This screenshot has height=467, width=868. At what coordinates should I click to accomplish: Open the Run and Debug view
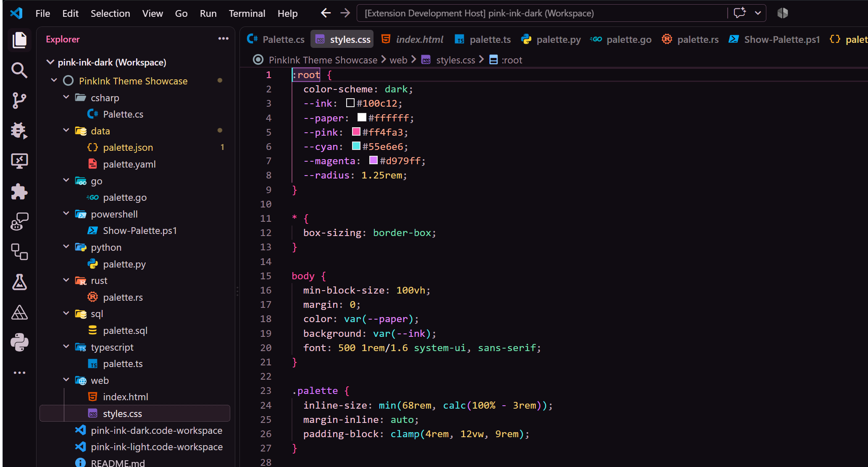(19, 131)
